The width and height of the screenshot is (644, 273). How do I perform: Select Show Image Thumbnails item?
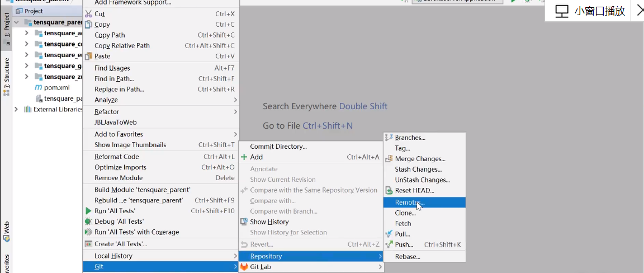(x=160, y=145)
